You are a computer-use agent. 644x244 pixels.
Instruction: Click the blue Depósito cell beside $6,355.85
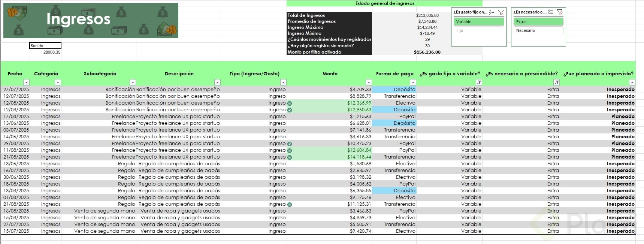[x=394, y=191]
